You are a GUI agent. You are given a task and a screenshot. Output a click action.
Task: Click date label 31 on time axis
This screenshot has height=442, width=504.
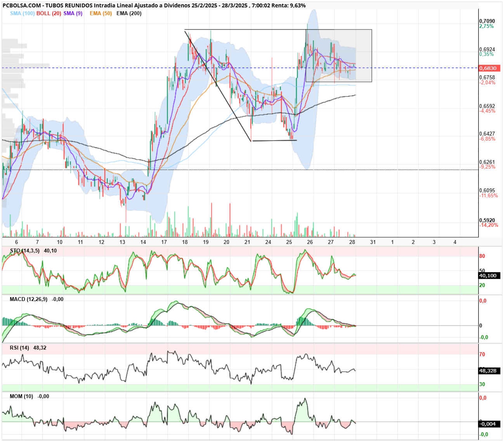pos(373,242)
